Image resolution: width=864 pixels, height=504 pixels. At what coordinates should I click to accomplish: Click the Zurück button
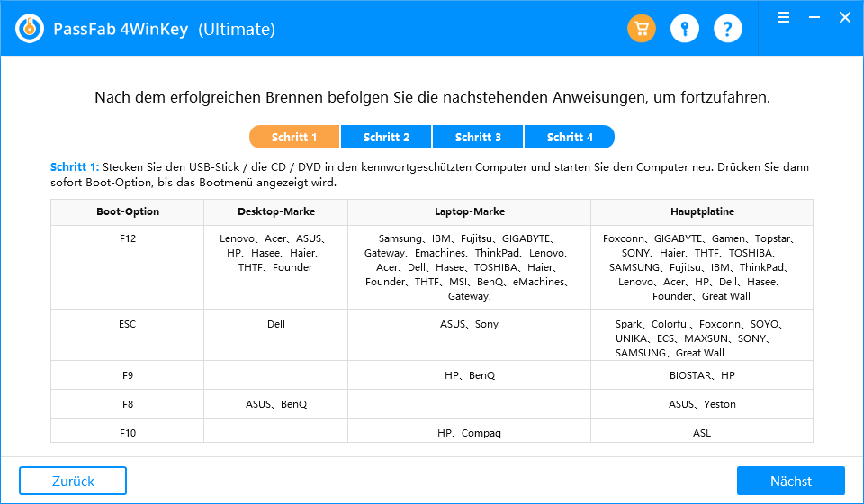point(73,481)
